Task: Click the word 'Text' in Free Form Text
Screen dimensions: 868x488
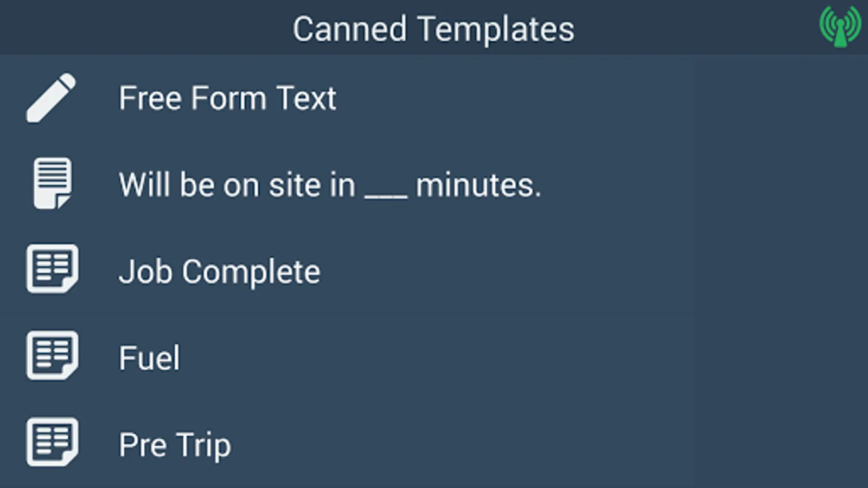Action: pyautogui.click(x=306, y=98)
